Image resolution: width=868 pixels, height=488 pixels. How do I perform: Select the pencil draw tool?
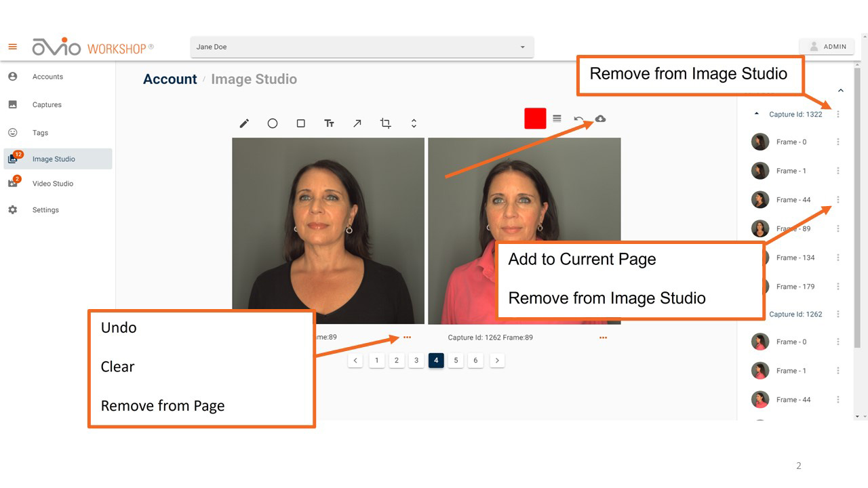click(244, 123)
